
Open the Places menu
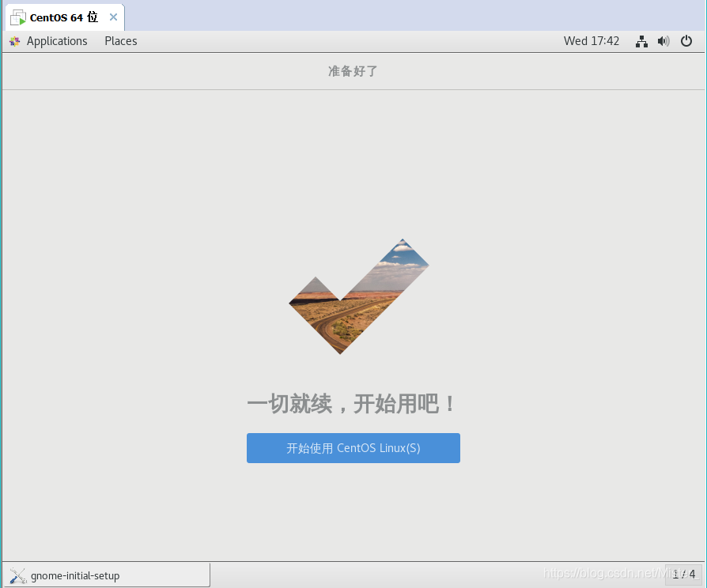[x=121, y=41]
